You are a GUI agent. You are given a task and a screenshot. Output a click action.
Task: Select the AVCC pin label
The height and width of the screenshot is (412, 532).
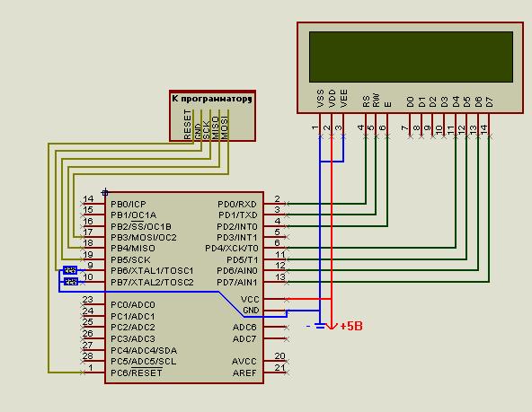coord(244,362)
